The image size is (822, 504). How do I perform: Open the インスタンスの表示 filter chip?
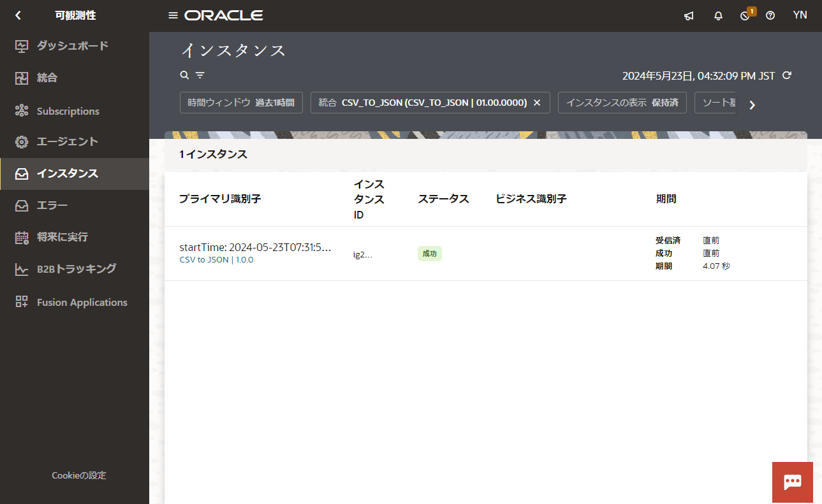click(622, 103)
